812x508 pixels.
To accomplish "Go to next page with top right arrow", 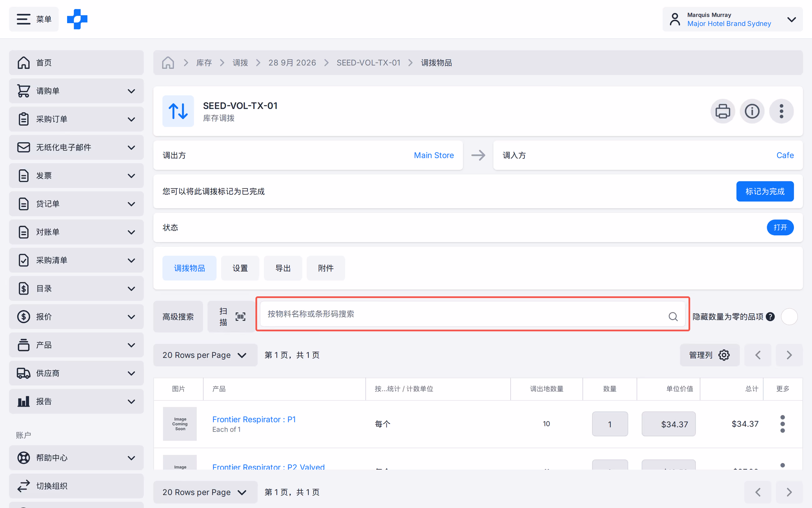I will (x=789, y=355).
